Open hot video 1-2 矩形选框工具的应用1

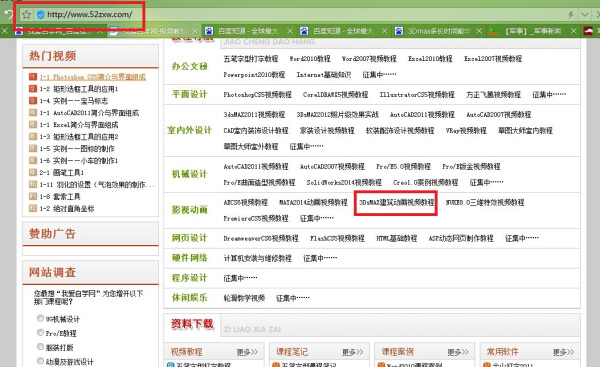[79, 89]
